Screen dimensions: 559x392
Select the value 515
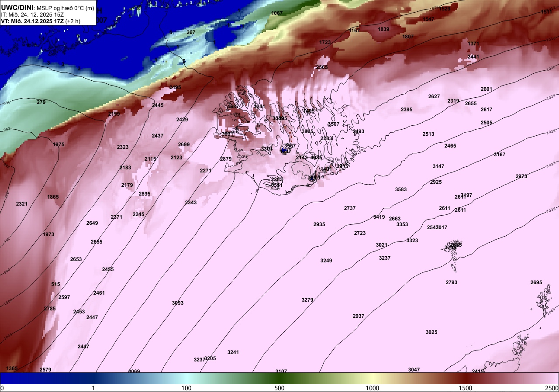point(55,284)
